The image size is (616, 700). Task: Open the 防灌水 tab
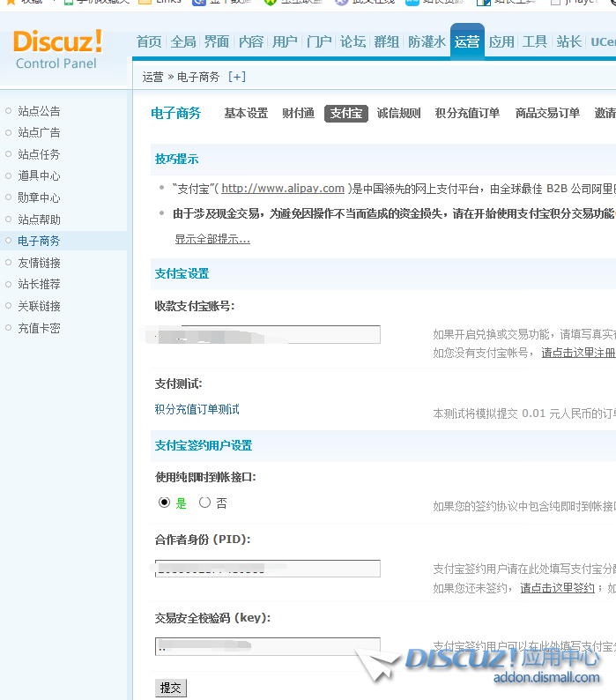tap(427, 42)
